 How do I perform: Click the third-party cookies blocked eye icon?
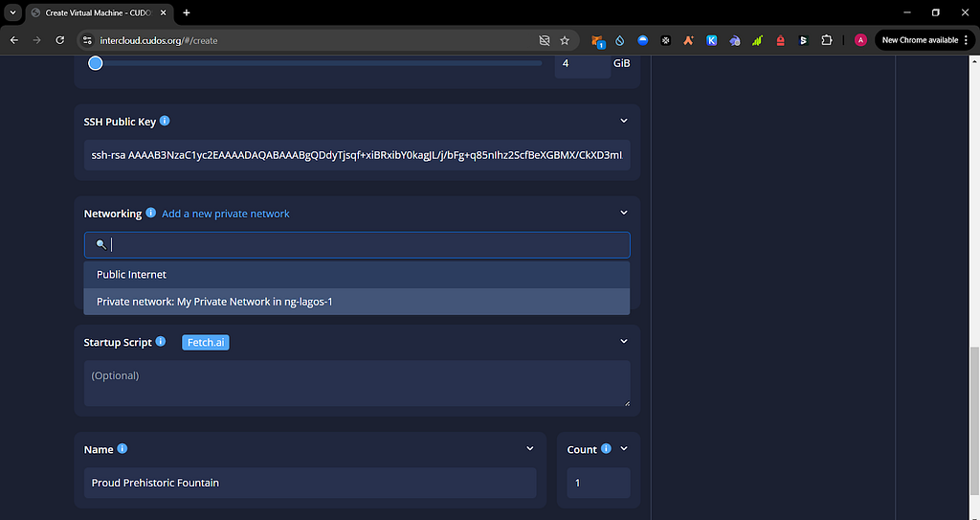(x=545, y=40)
